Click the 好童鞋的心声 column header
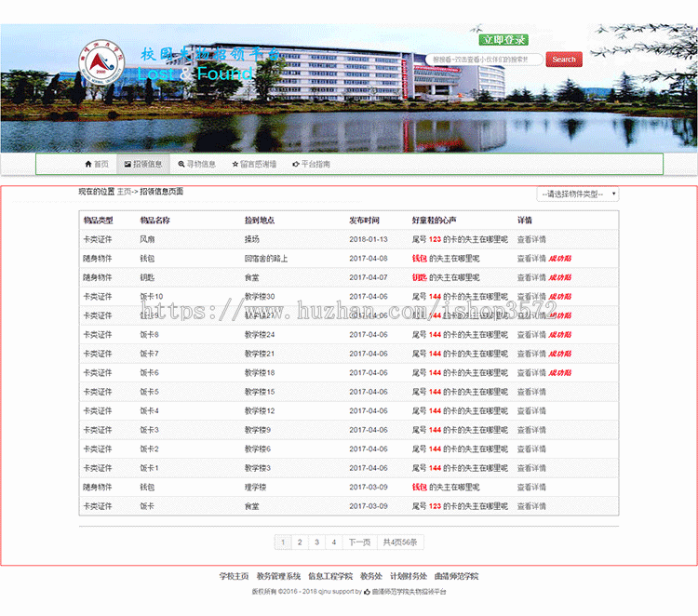This screenshot has width=698, height=616. click(x=434, y=221)
